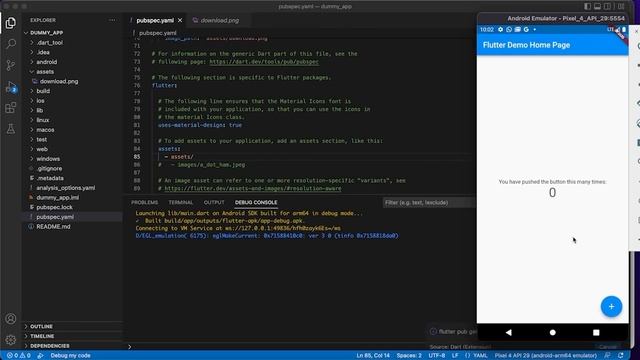Expand the linux folder
This screenshot has width=640, height=360.
[42, 120]
